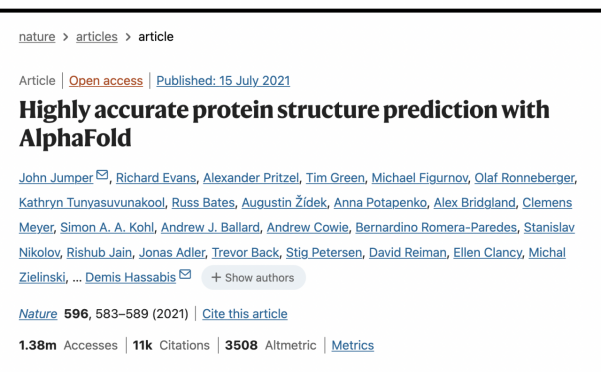Select author Olaf Ronneberger
This screenshot has width=602, height=373.
(x=524, y=178)
